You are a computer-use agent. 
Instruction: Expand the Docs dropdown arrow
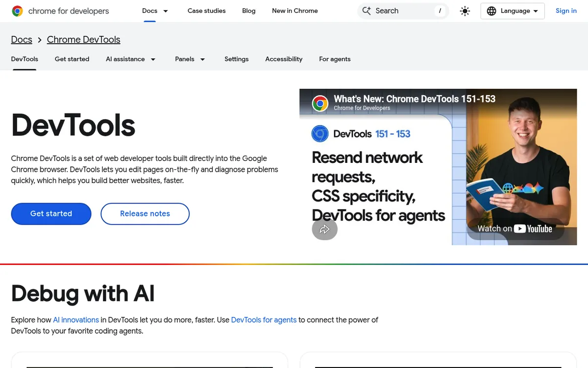166,11
